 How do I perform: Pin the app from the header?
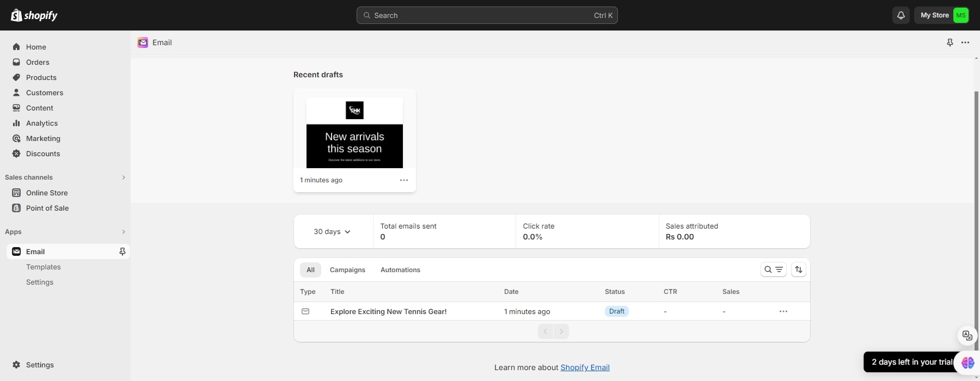(x=950, y=42)
